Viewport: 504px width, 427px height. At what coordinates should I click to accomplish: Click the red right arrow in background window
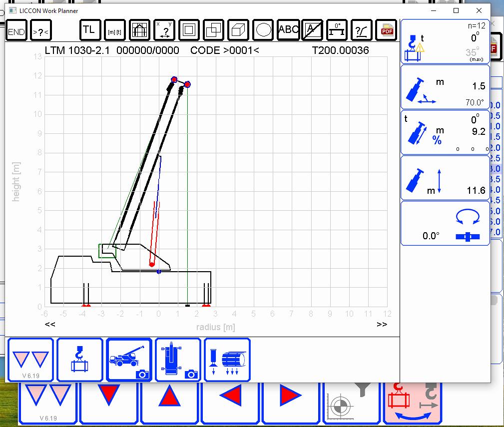point(291,395)
